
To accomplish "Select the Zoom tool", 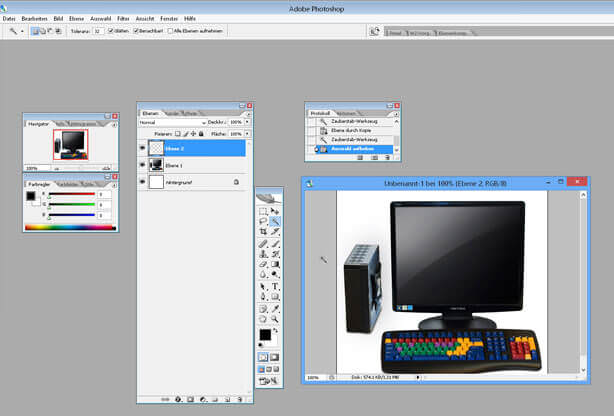I will tap(275, 319).
